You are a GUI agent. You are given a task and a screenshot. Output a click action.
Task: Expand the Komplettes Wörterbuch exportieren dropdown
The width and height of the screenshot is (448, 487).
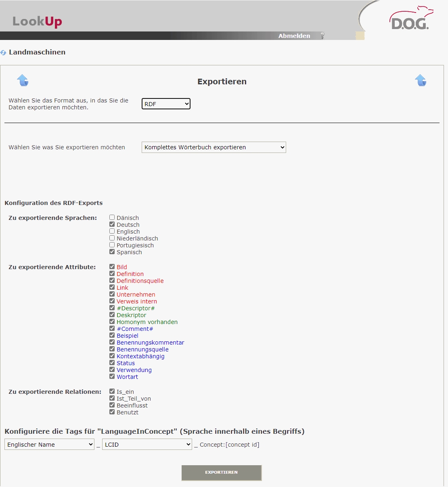pos(214,147)
